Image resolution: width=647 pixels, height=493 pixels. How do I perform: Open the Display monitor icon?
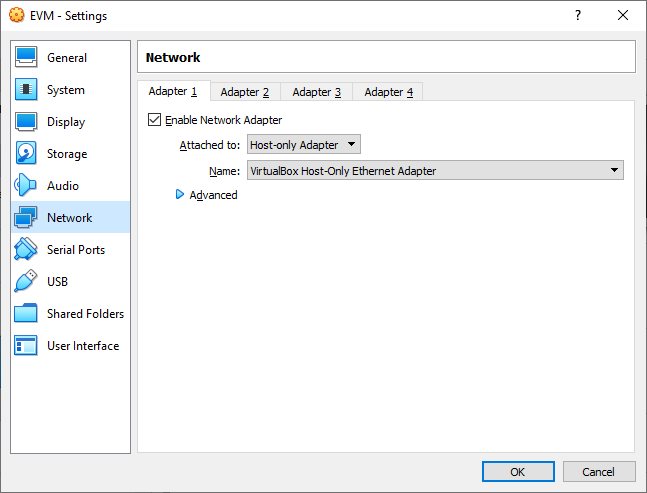coord(27,122)
